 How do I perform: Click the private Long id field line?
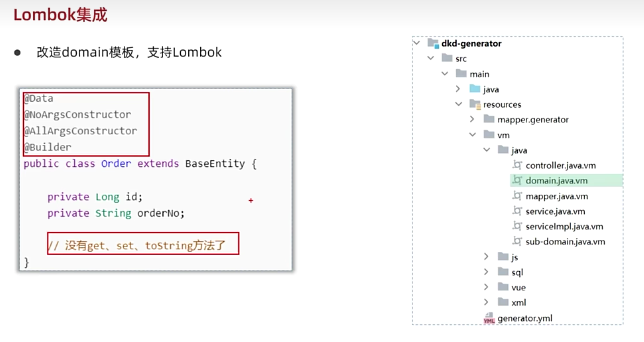[95, 197]
